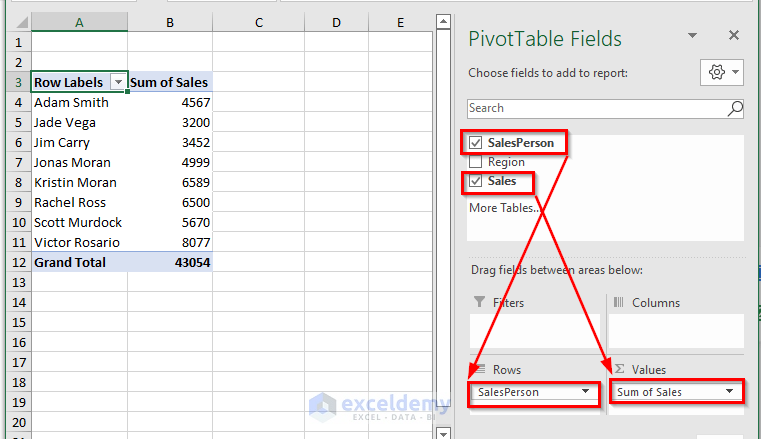Screen dimensions: 761x439
Task: Open the Row Labels filter dropdown
Action: [x=118, y=82]
